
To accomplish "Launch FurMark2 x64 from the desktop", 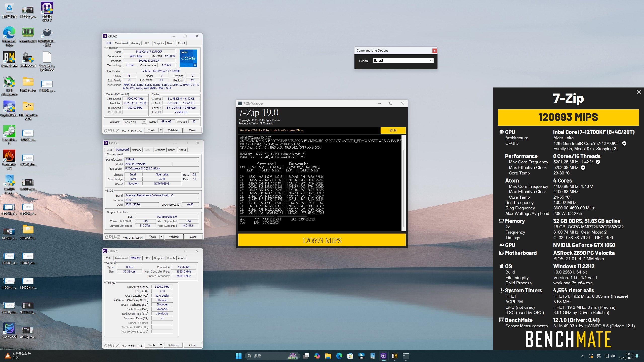I will point(9,160).
